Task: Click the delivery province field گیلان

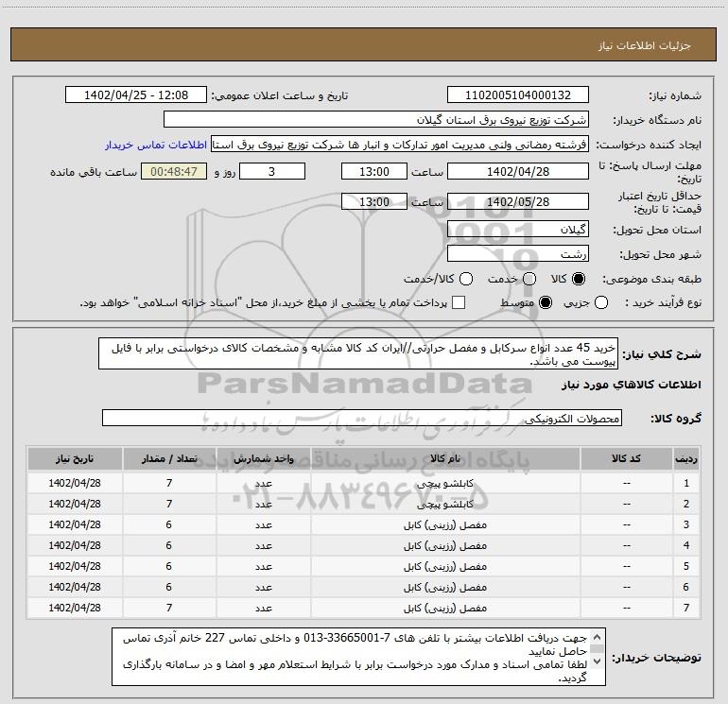Action: click(x=518, y=229)
